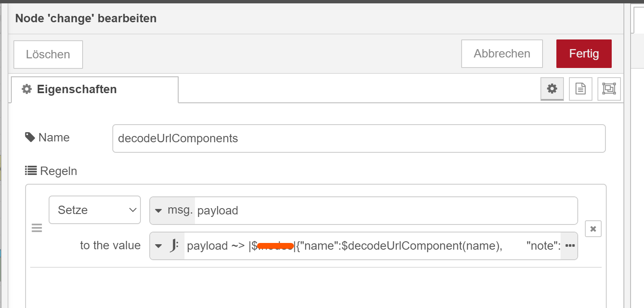Image resolution: width=644 pixels, height=308 pixels.
Task: Open the msg. property type dropdown
Action: coord(172,210)
